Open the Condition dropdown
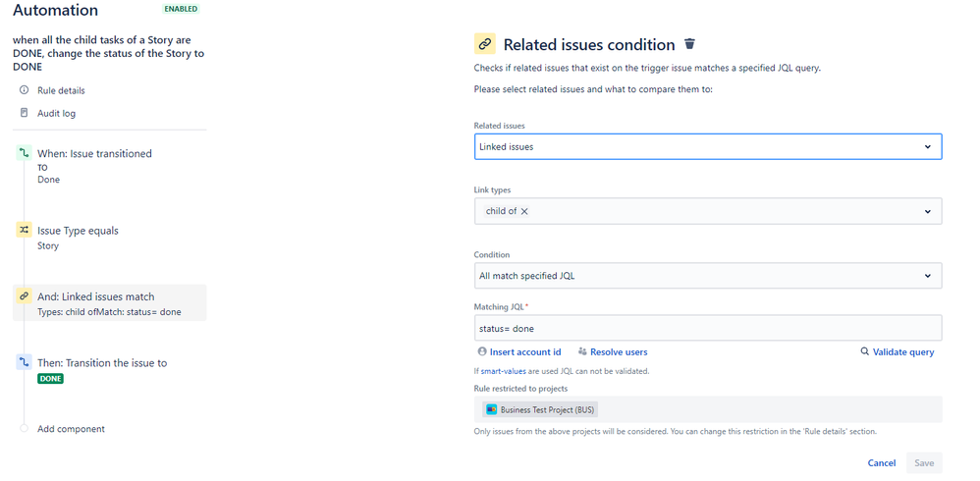 coord(707,276)
